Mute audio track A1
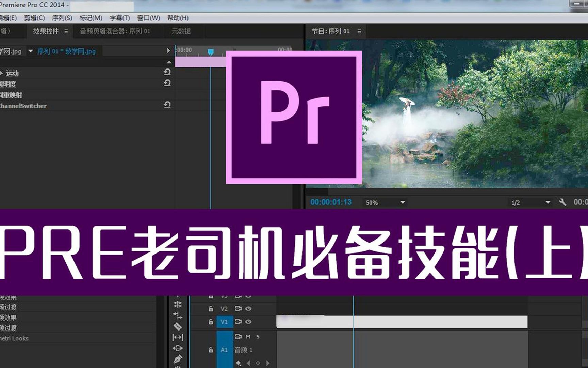588x368 pixels. pyautogui.click(x=248, y=337)
